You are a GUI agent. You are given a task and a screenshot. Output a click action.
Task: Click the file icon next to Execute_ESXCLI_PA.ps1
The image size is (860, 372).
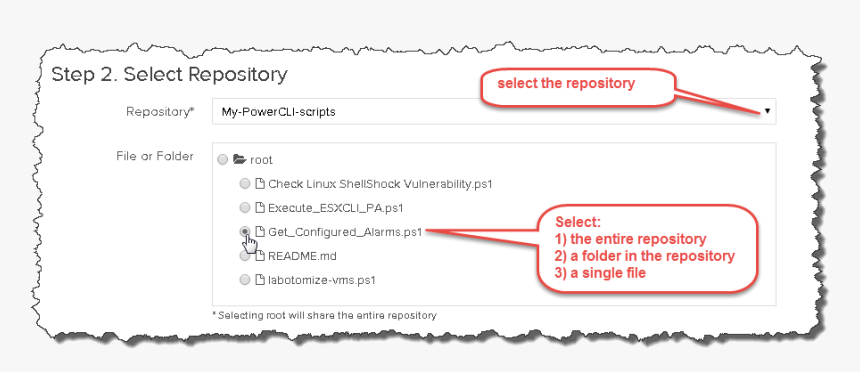[x=261, y=208]
